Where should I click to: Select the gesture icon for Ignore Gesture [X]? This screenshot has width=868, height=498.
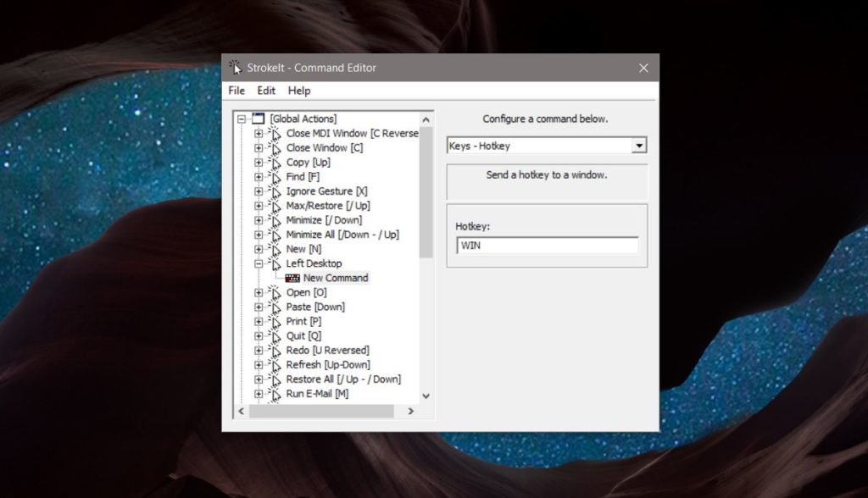coord(277,191)
